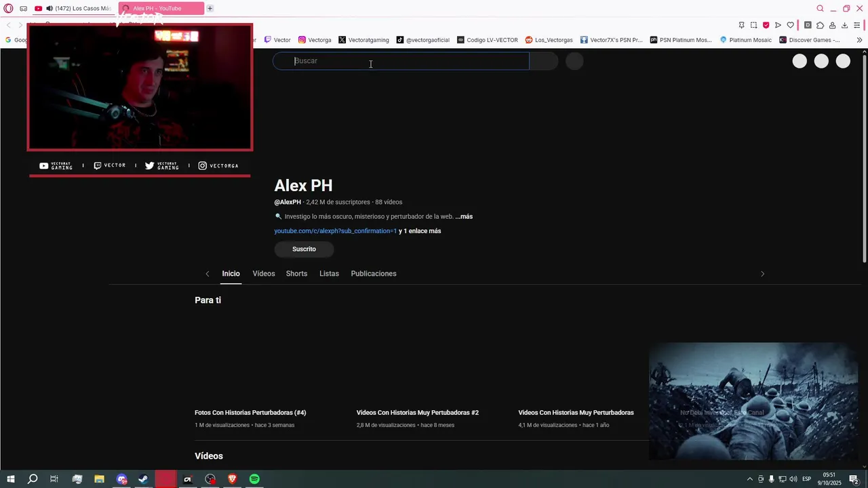868x488 pixels.
Task: Click the round voice search button
Action: 574,61
